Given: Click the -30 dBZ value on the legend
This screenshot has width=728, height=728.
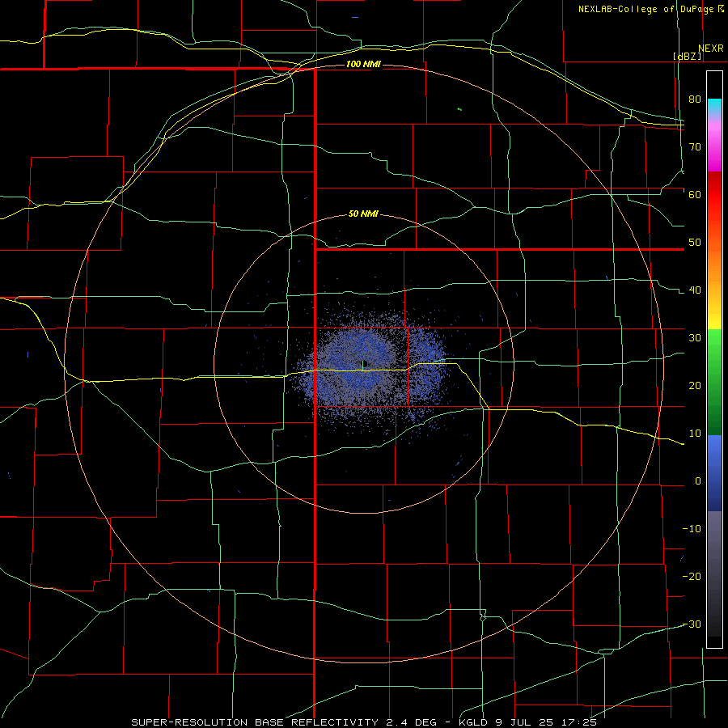Looking at the screenshot, I should pyautogui.click(x=692, y=625).
